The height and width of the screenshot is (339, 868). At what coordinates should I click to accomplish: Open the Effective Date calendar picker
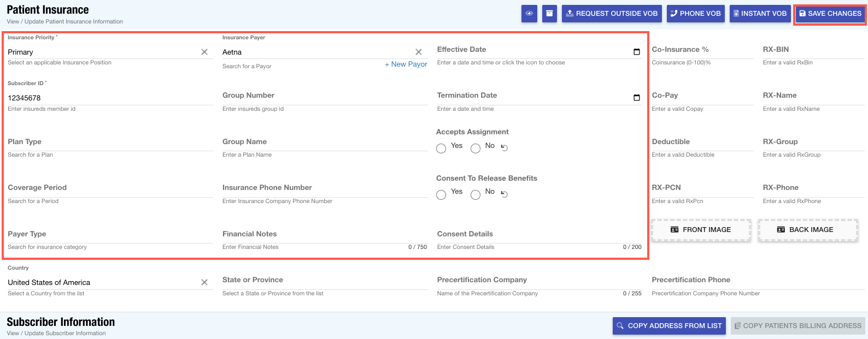tap(636, 52)
